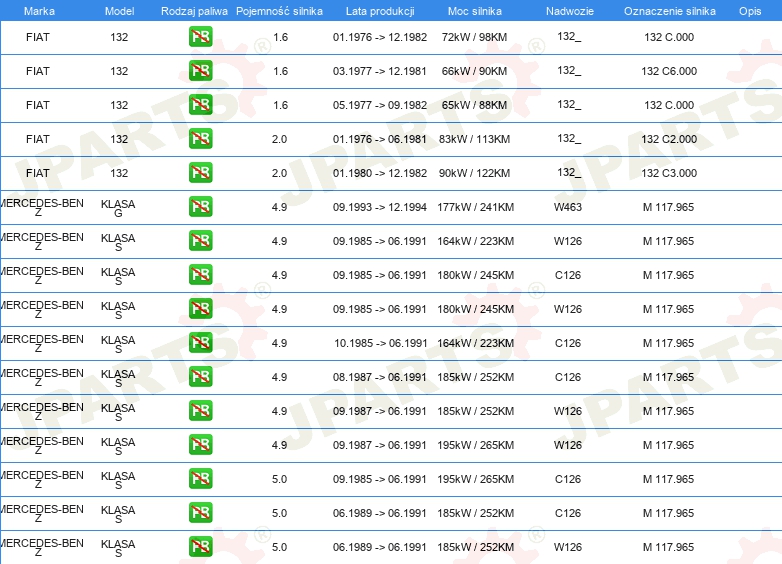Click the petrol fuel icon in the 66kW / 90KM row
The height and width of the screenshot is (564, 782).
pyautogui.click(x=200, y=70)
